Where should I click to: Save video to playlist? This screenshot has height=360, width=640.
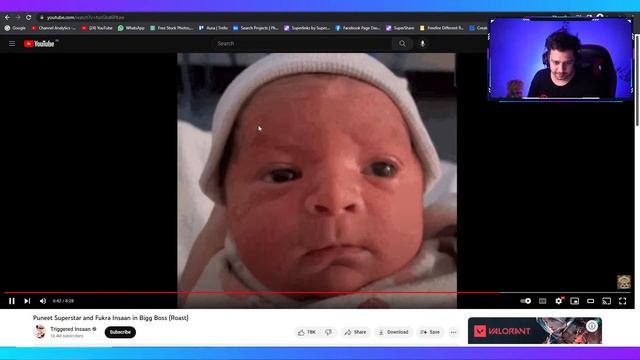coord(430,332)
